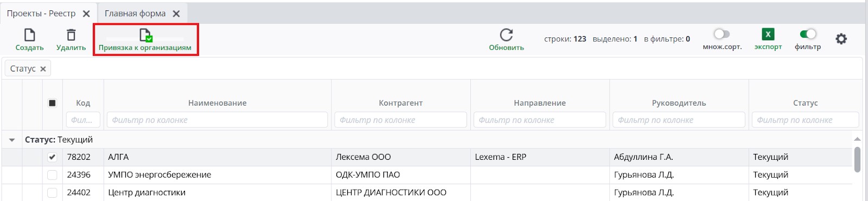Image resolution: width=868 pixels, height=201 pixels.
Task: Click the vertical scrollbar thumb
Action: click(857, 159)
